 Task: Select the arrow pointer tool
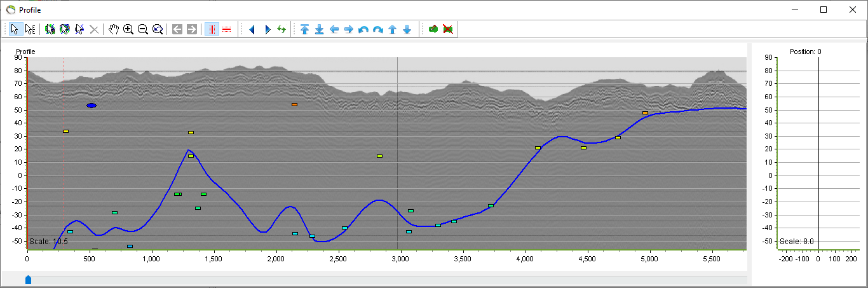coord(15,29)
